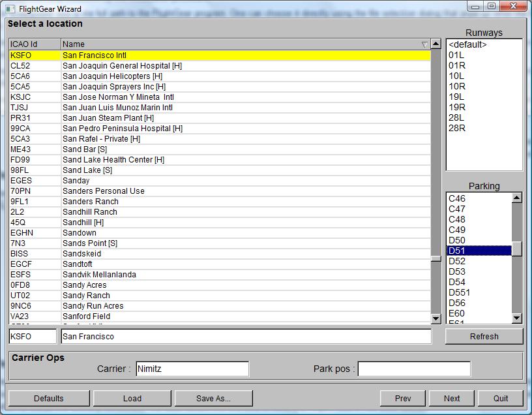
Task: Click the airport list scroll down arrow
Action: pyautogui.click(x=436, y=318)
